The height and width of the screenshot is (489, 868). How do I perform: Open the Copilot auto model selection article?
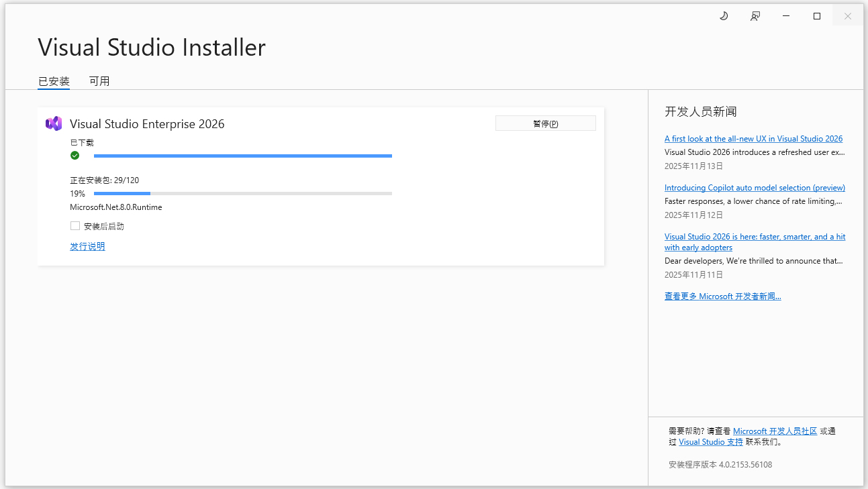point(755,188)
